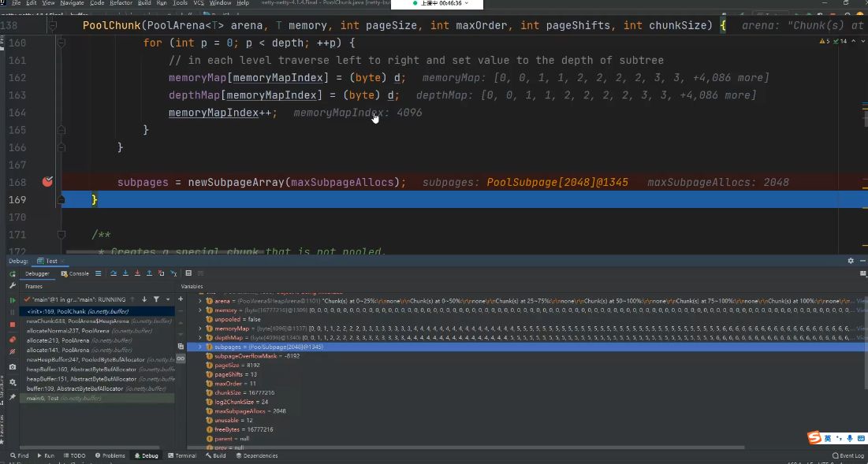Toggle breakpoint on line 168
868x464 pixels.
tap(47, 182)
